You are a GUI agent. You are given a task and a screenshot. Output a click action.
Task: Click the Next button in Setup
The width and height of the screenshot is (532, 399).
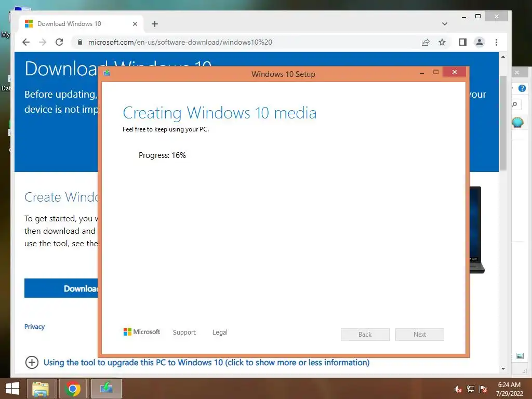click(x=420, y=334)
